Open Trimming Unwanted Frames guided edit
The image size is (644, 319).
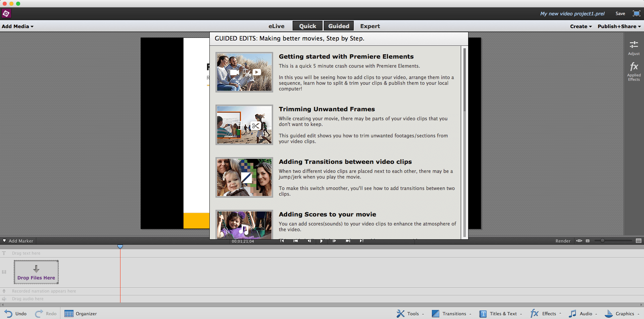point(327,109)
